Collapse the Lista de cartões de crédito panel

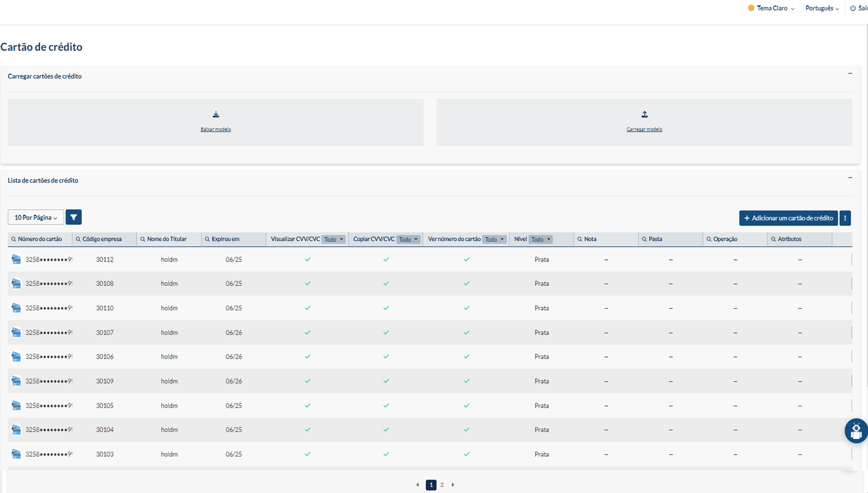(850, 178)
